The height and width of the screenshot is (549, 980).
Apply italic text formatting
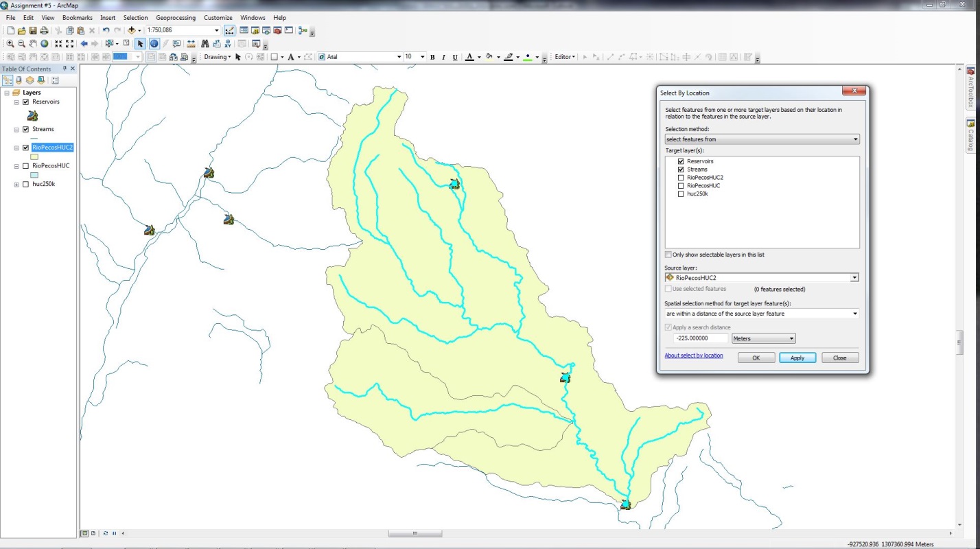point(444,57)
